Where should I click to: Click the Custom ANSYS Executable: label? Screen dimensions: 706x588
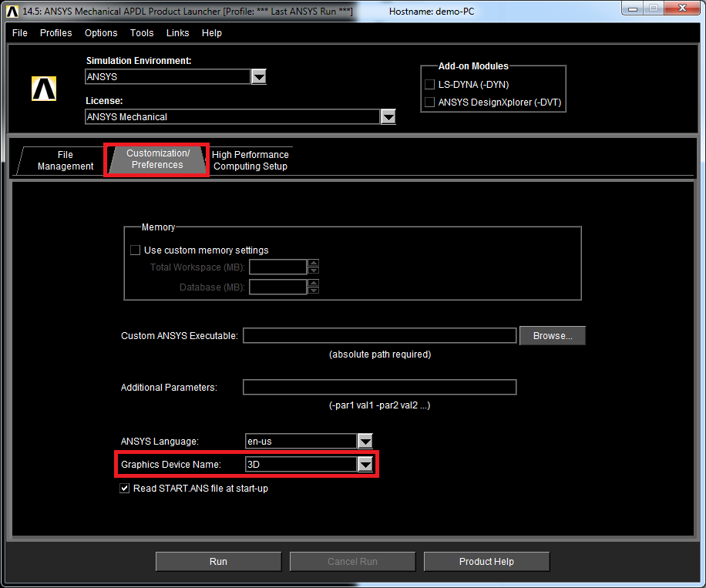pyautogui.click(x=180, y=336)
